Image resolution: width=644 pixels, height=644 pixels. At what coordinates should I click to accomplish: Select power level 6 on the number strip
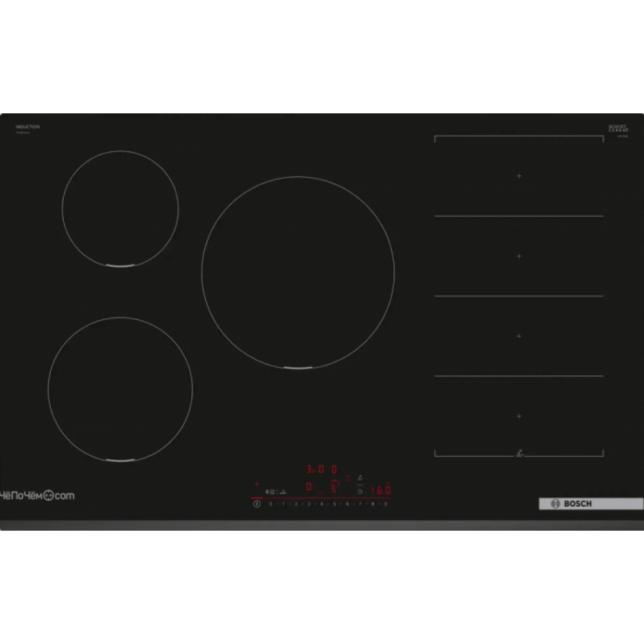point(347,504)
